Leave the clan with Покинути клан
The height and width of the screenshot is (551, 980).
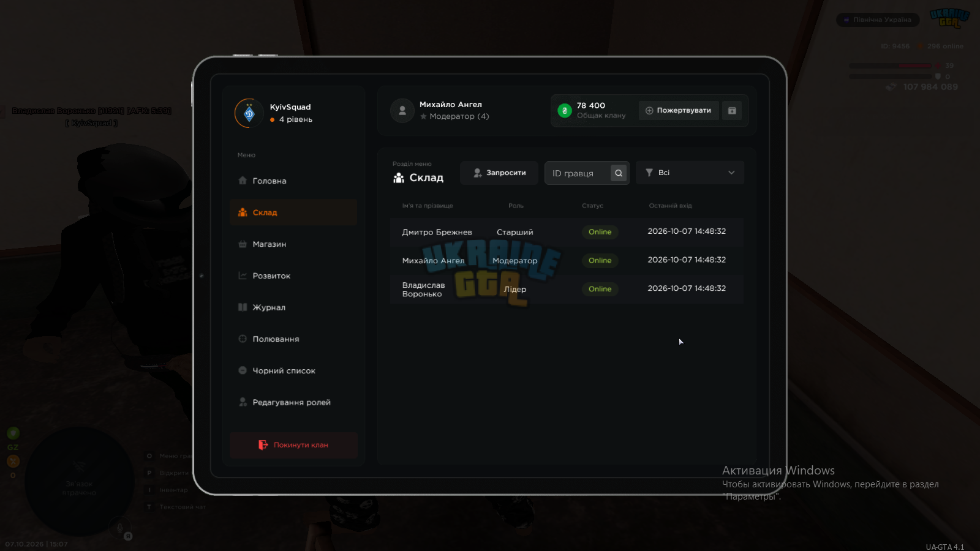293,445
